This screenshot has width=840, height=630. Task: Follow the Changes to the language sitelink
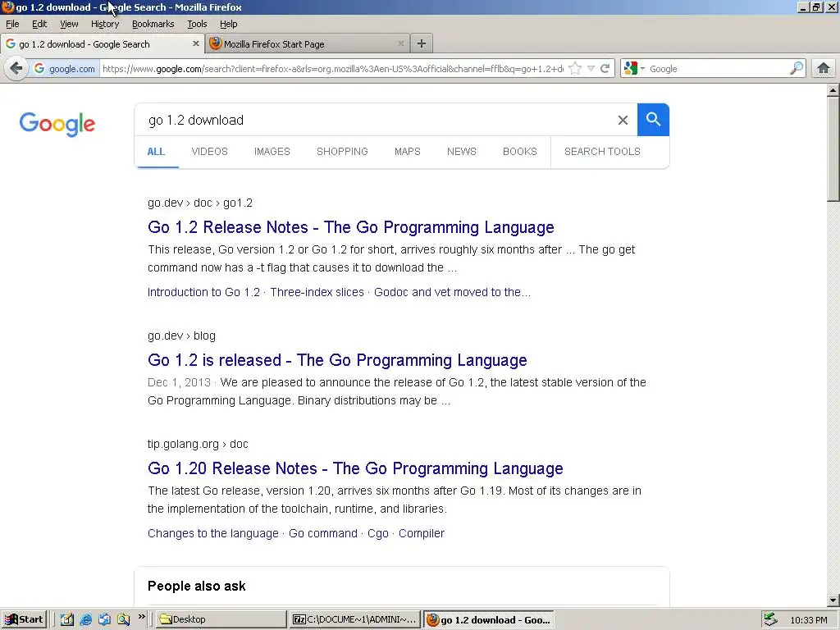coord(213,533)
